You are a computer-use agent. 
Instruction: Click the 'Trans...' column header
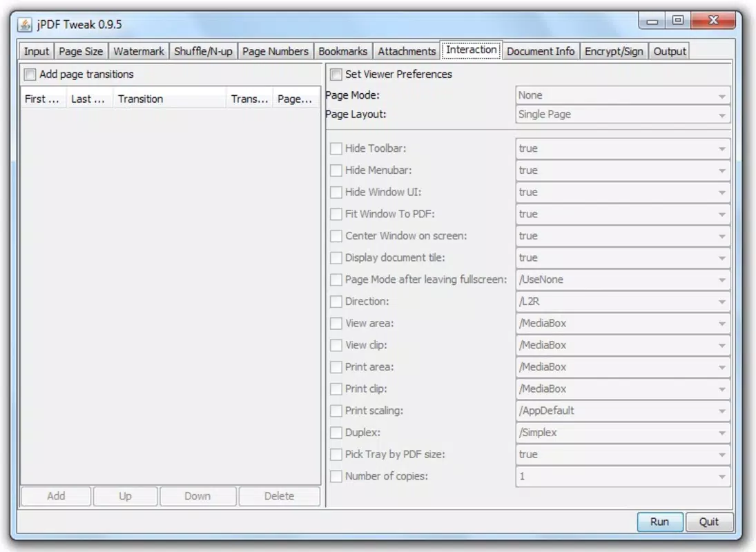(249, 99)
